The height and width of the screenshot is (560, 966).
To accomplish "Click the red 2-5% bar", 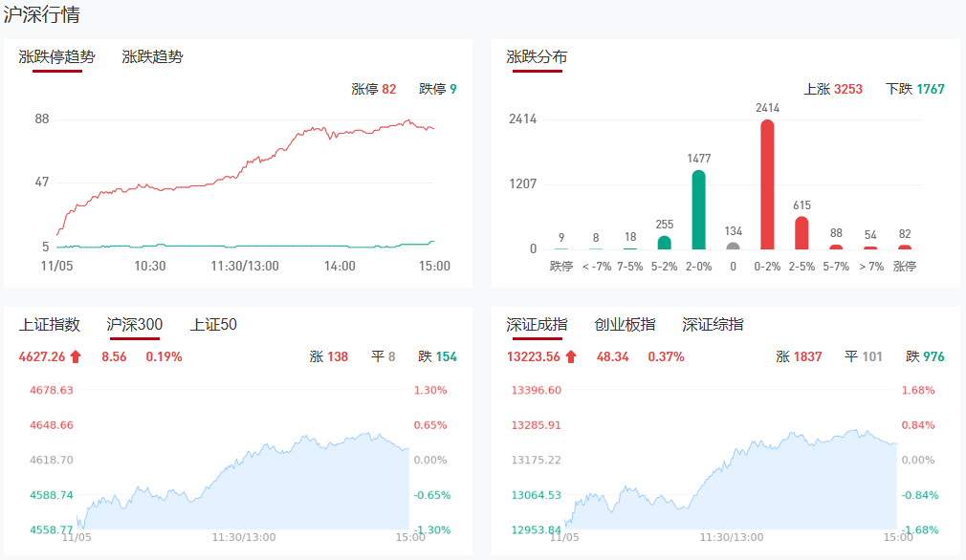I will click(801, 232).
